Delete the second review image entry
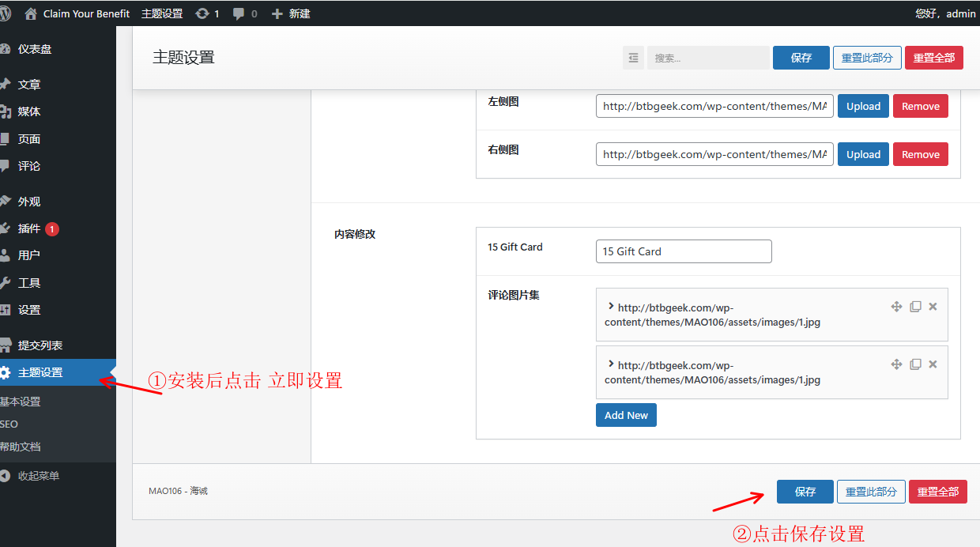 (x=933, y=364)
